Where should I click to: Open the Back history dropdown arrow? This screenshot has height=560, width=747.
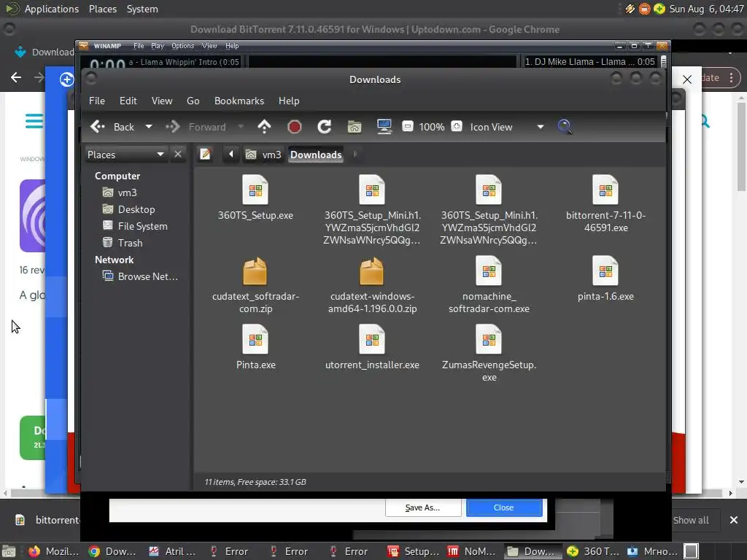[149, 127]
